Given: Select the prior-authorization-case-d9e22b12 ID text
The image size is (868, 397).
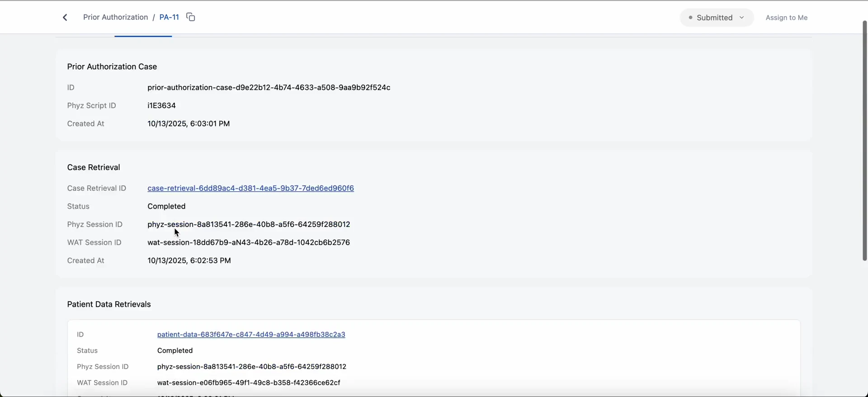Looking at the screenshot, I should point(269,87).
